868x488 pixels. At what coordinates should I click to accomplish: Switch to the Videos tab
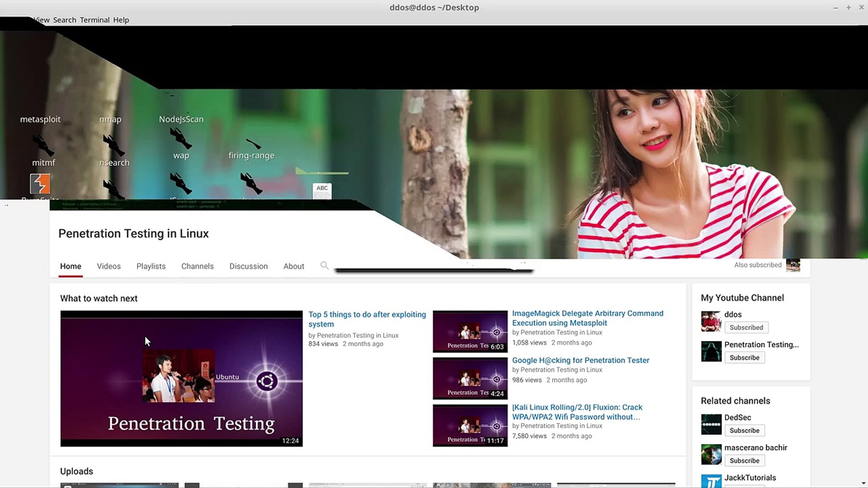108,267
